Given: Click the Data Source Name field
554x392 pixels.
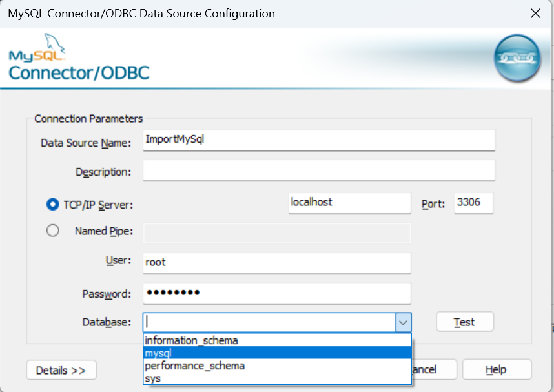Looking at the screenshot, I should [319, 140].
